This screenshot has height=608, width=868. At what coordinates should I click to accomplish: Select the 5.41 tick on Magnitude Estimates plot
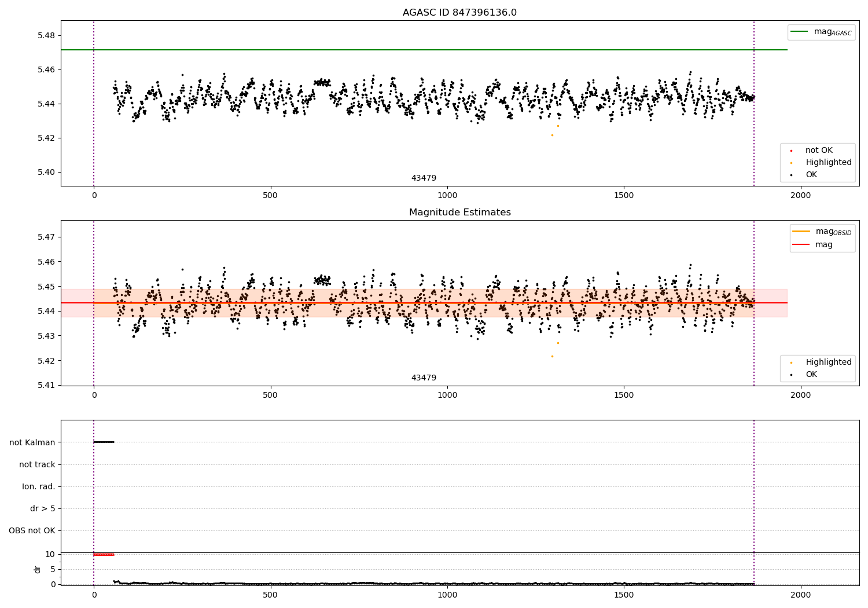point(46,386)
